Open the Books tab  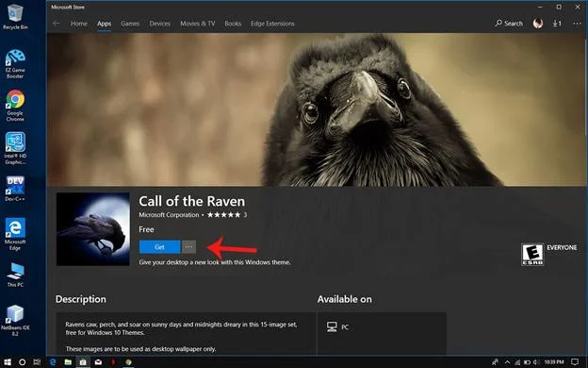click(233, 24)
